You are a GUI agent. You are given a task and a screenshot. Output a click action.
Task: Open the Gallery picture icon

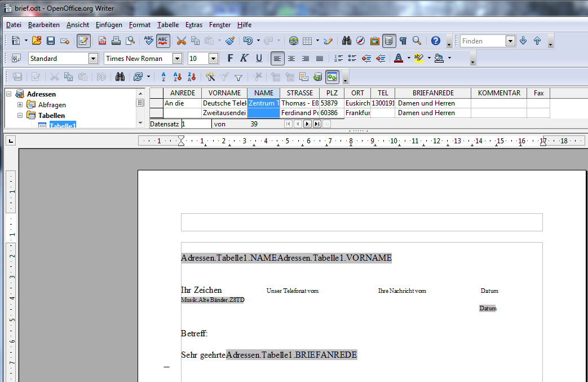[375, 41]
